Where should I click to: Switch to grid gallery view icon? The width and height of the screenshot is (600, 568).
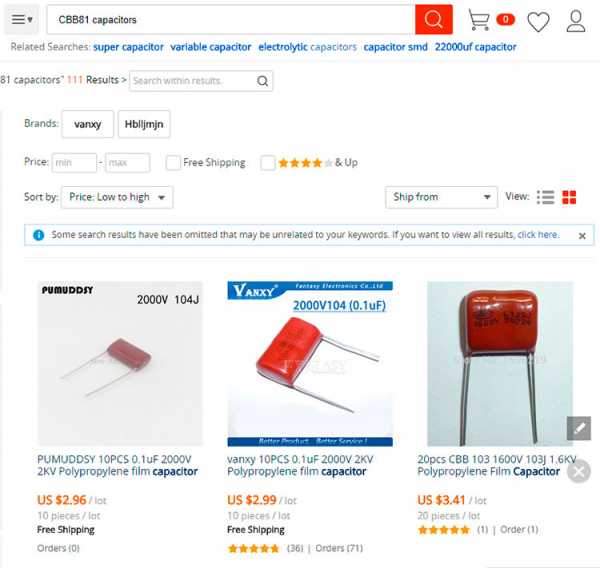[569, 197]
